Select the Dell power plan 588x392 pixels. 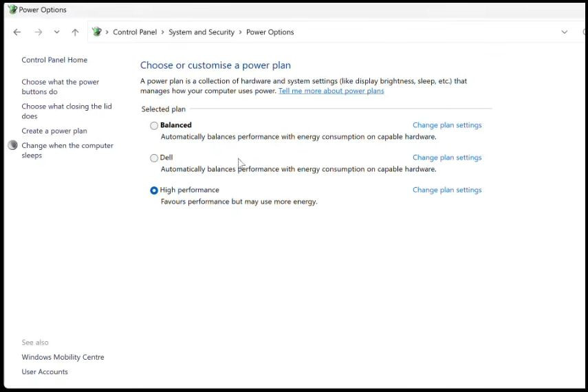tap(154, 158)
